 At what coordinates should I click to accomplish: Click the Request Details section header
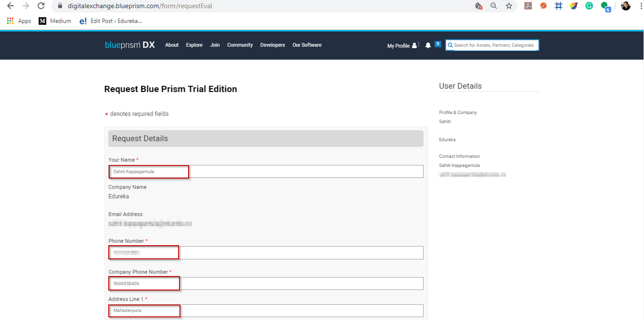[266, 139]
